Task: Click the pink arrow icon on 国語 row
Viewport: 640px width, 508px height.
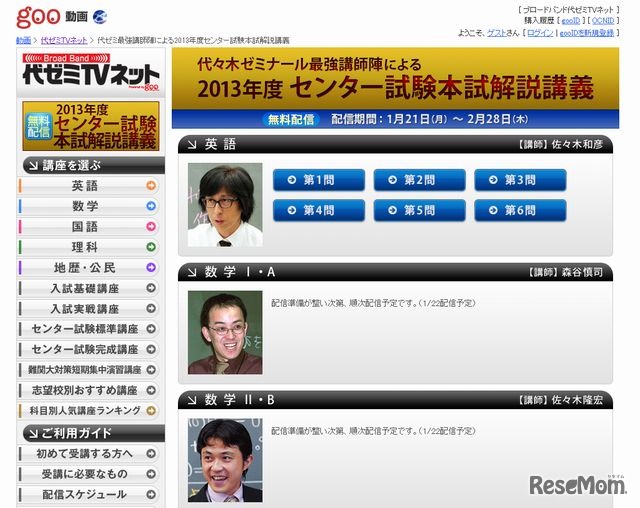Action: pyautogui.click(x=151, y=226)
